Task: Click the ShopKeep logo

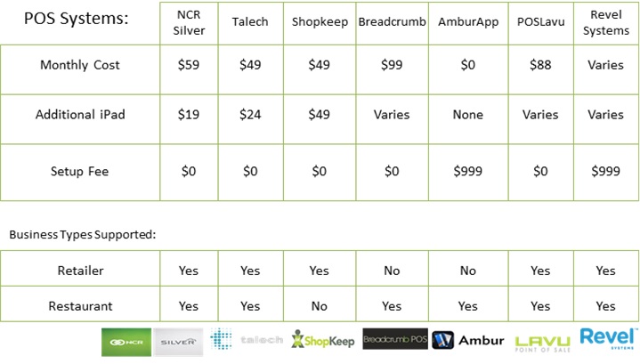Action: pyautogui.click(x=323, y=339)
